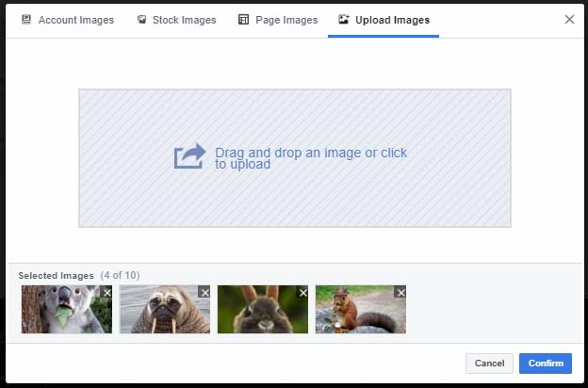Image resolution: width=588 pixels, height=388 pixels.
Task: Click the Page Images tab icon
Action: pyautogui.click(x=244, y=20)
